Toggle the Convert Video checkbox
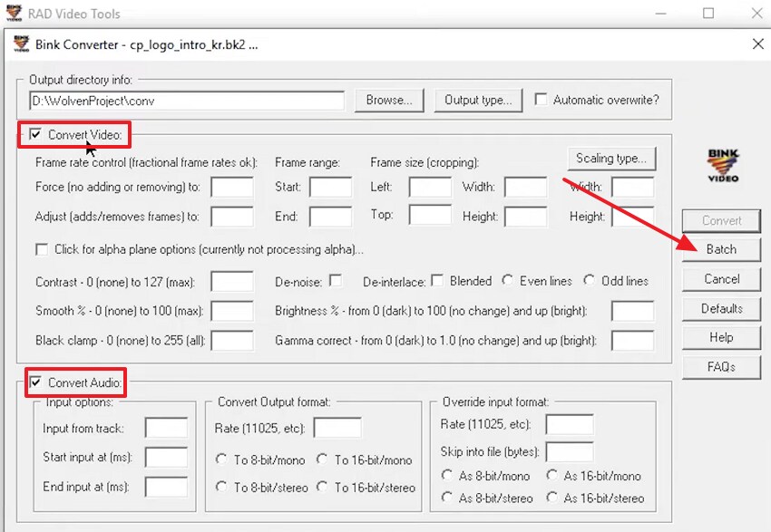 point(35,134)
